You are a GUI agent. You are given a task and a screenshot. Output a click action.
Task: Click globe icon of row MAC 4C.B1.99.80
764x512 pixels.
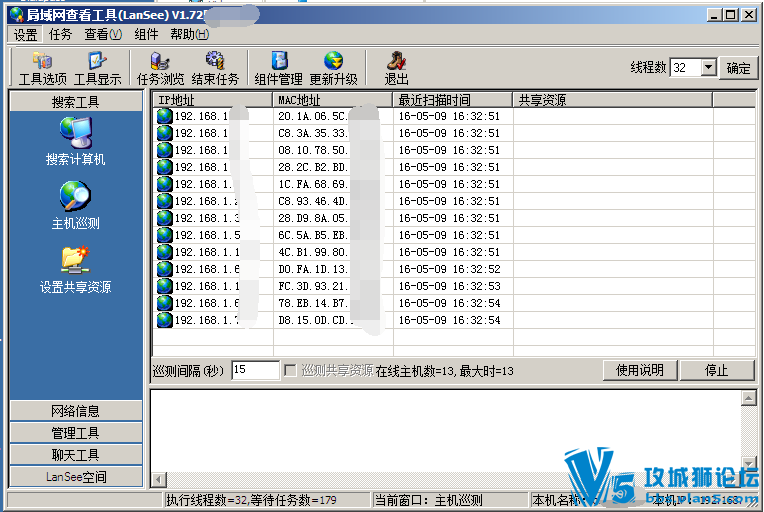click(165, 252)
